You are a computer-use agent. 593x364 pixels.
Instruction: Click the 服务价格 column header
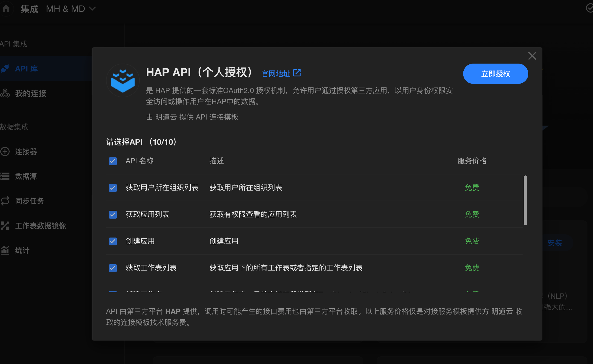tap(472, 161)
